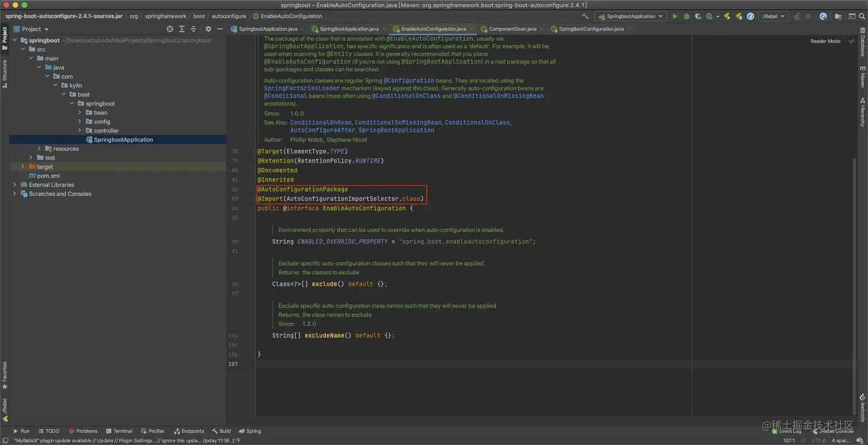Image resolution: width=868 pixels, height=445 pixels.
Task: Click the Run with JRebel rocket icon
Action: [x=727, y=17]
